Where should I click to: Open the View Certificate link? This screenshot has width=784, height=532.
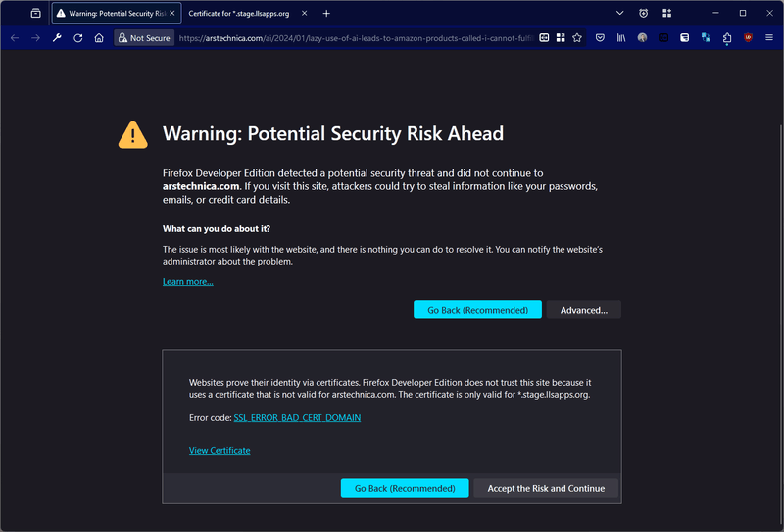220,451
